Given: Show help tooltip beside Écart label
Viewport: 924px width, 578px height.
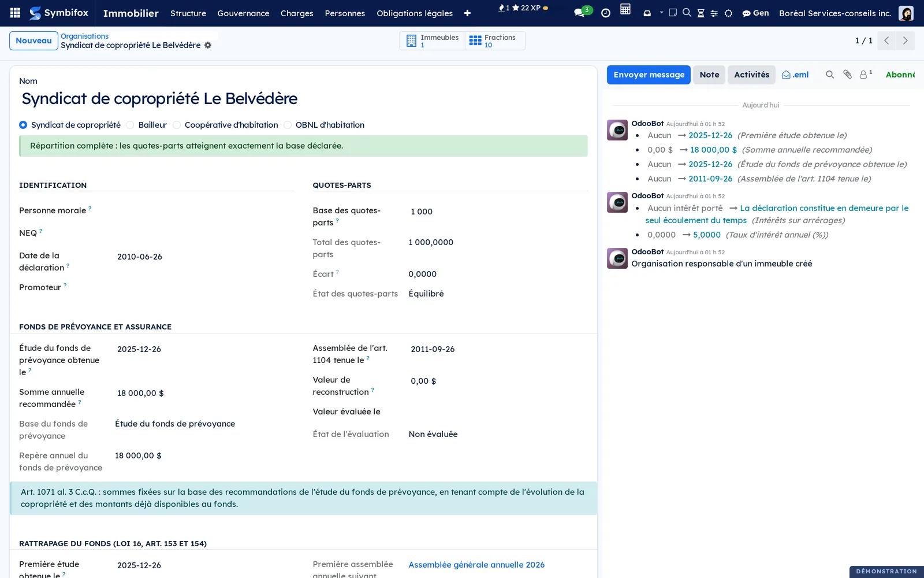Looking at the screenshot, I should 337,272.
